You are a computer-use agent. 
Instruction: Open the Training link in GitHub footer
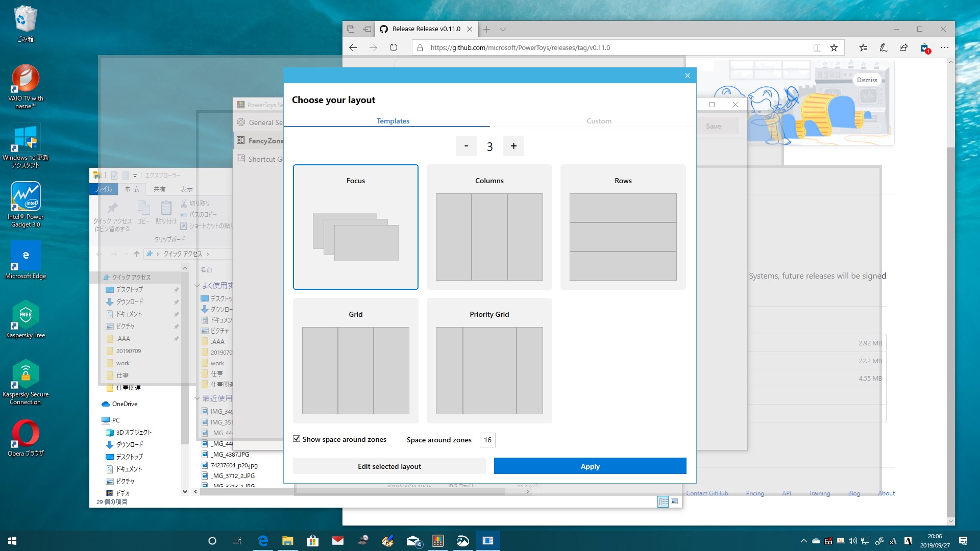[x=819, y=493]
